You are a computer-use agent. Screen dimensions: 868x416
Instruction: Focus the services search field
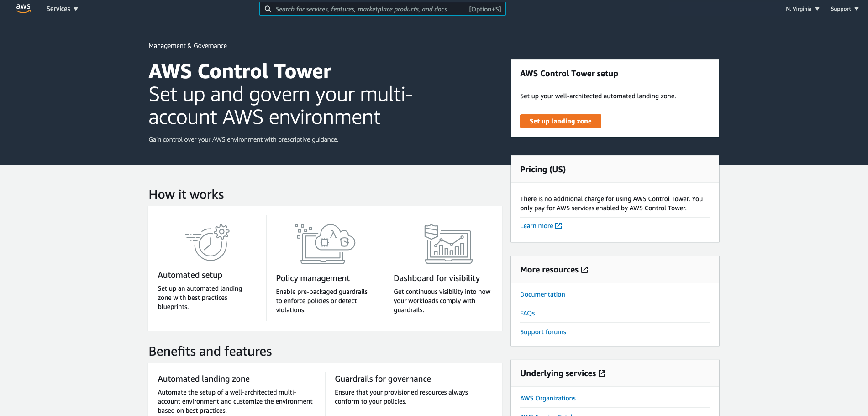(x=383, y=9)
